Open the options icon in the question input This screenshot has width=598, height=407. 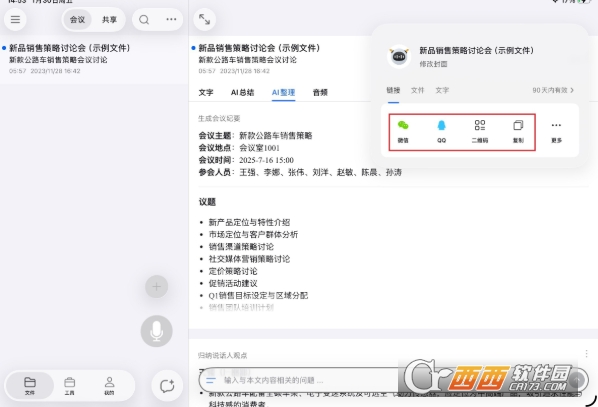pyautogui.click(x=211, y=380)
